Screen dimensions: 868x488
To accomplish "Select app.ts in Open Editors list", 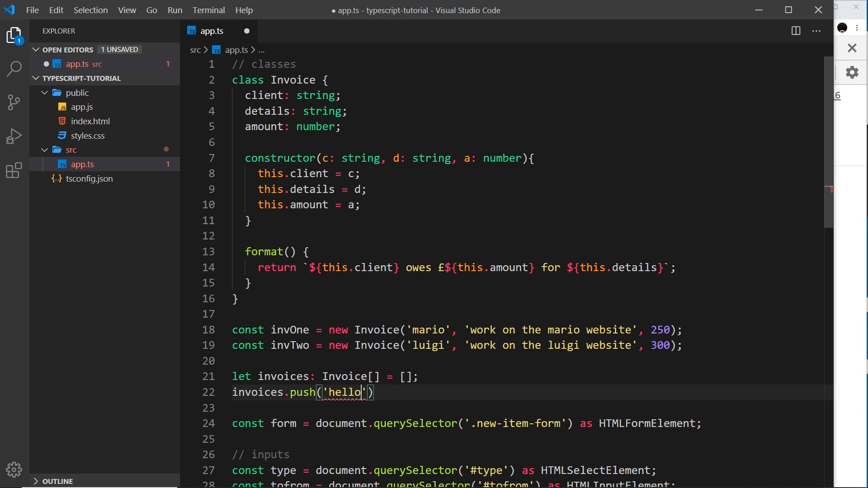I will point(105,64).
